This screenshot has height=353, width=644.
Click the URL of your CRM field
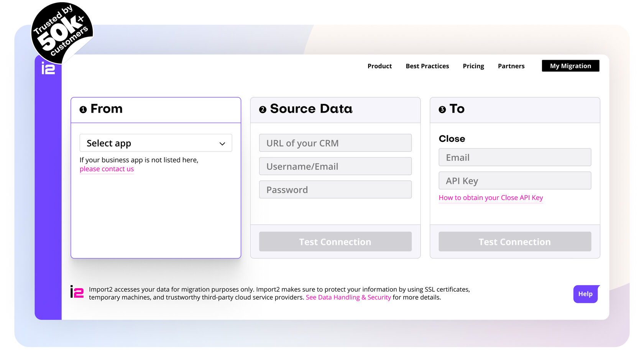tap(335, 143)
